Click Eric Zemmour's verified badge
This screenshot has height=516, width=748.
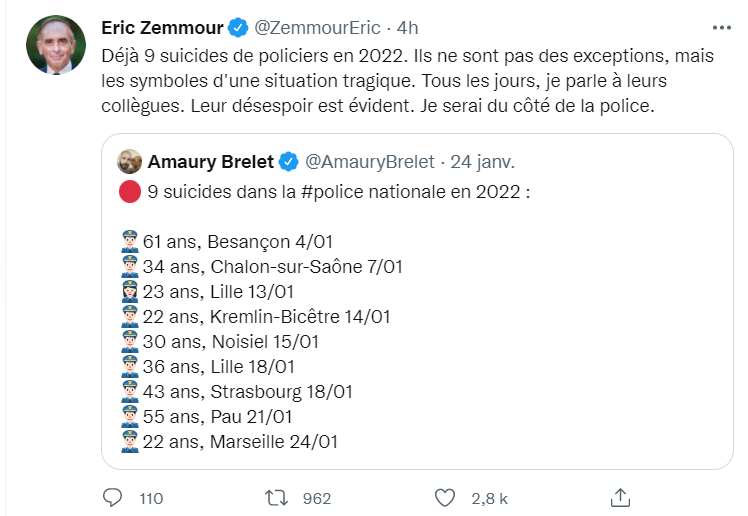pos(237,26)
